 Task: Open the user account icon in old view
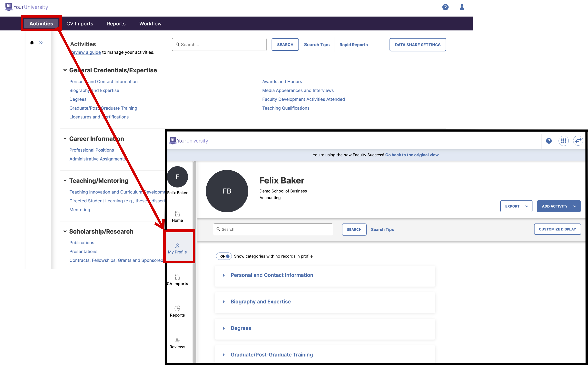(x=462, y=7)
